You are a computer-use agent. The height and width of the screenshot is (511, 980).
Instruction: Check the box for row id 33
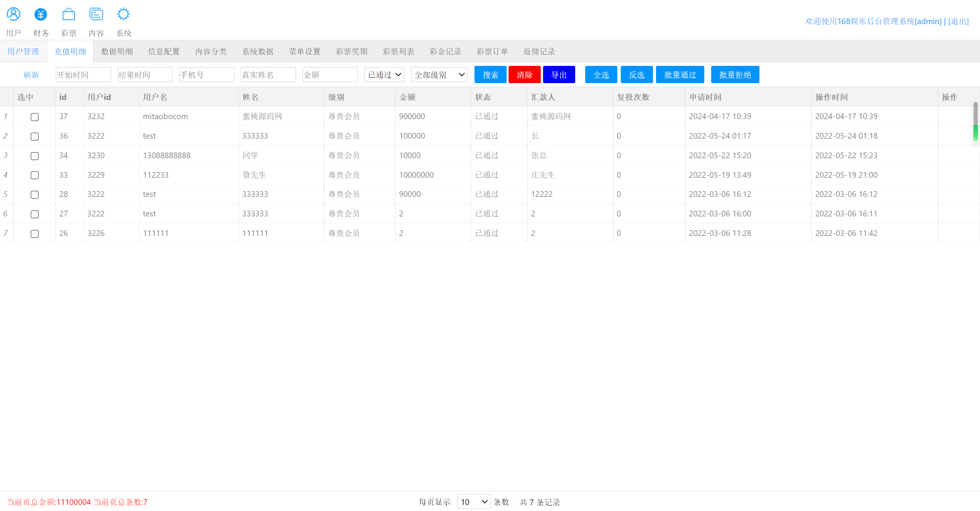pos(34,175)
